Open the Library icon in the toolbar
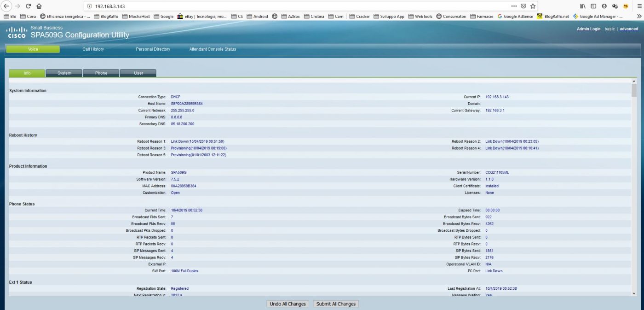The width and height of the screenshot is (644, 310). click(583, 6)
